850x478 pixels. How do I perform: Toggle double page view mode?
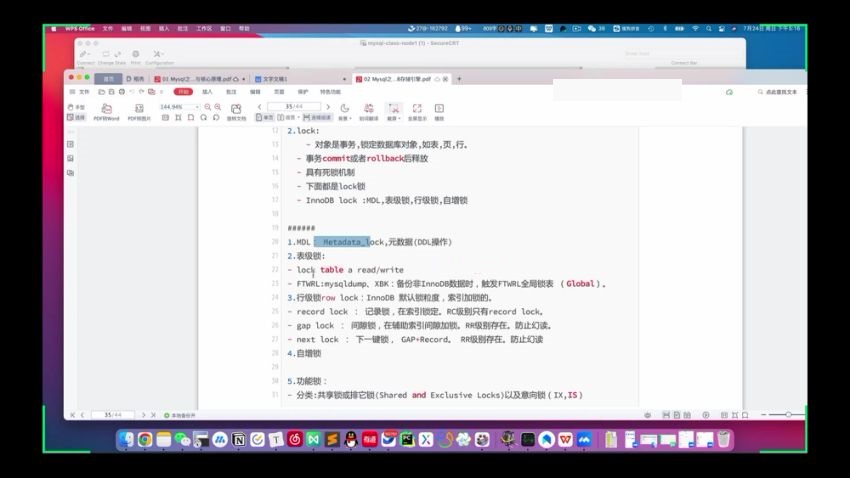tap(286, 117)
